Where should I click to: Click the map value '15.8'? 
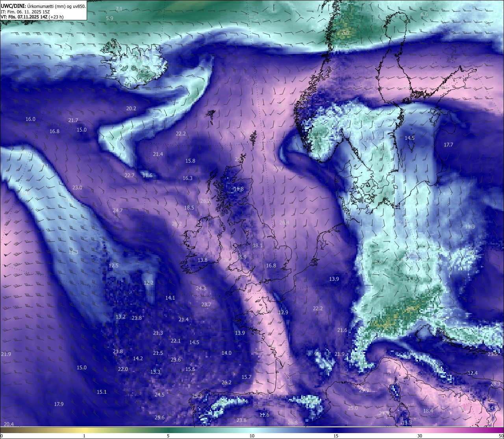click(190, 161)
